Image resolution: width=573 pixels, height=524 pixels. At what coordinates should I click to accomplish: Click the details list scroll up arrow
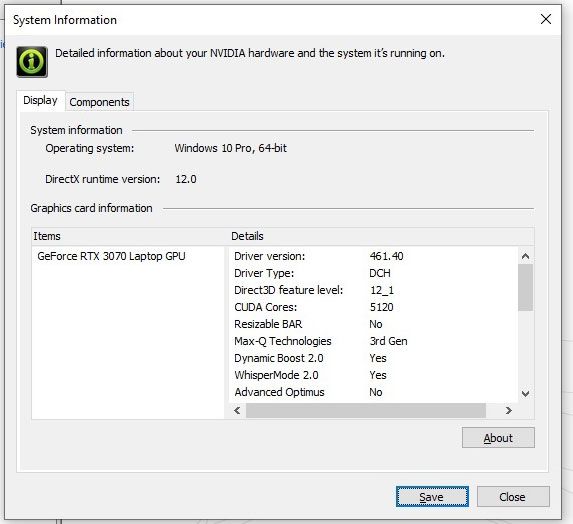click(525, 256)
